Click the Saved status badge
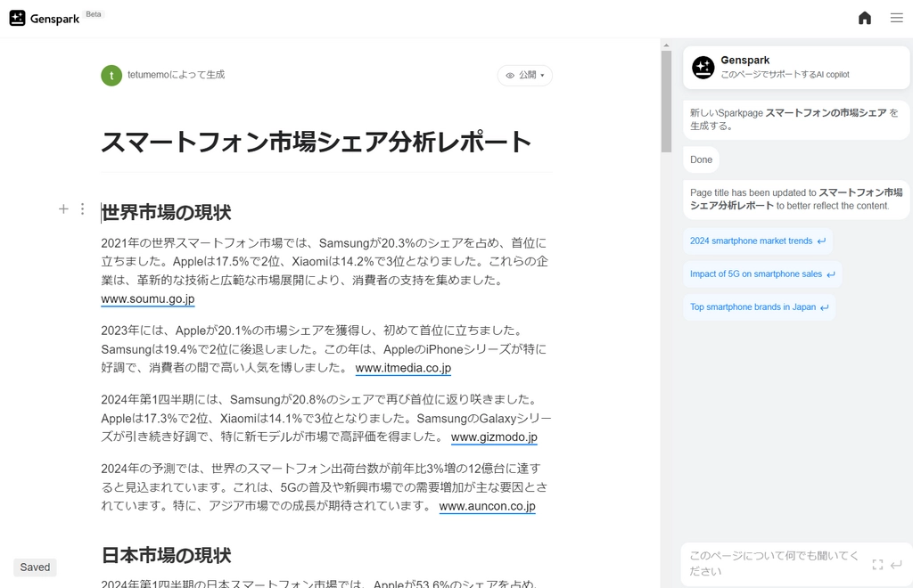 tap(35, 567)
